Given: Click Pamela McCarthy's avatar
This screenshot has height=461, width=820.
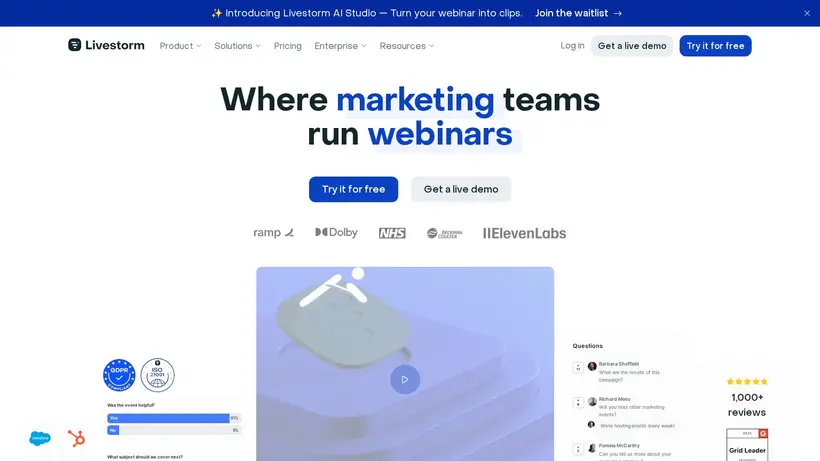Looking at the screenshot, I should tap(592, 448).
